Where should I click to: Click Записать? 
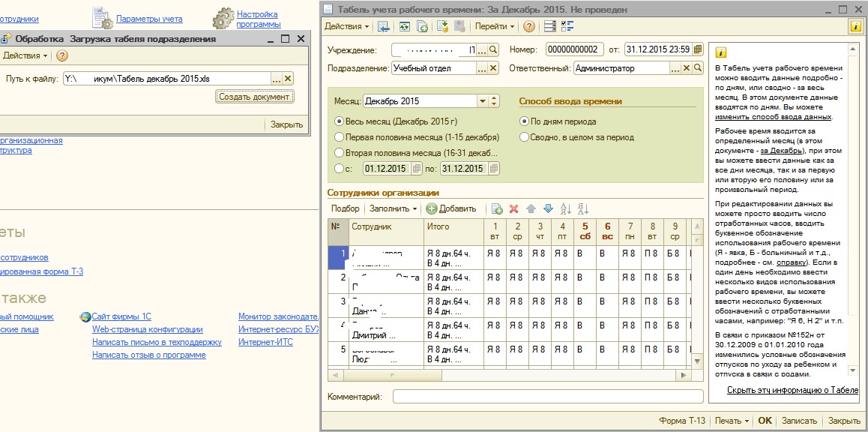coord(799,420)
